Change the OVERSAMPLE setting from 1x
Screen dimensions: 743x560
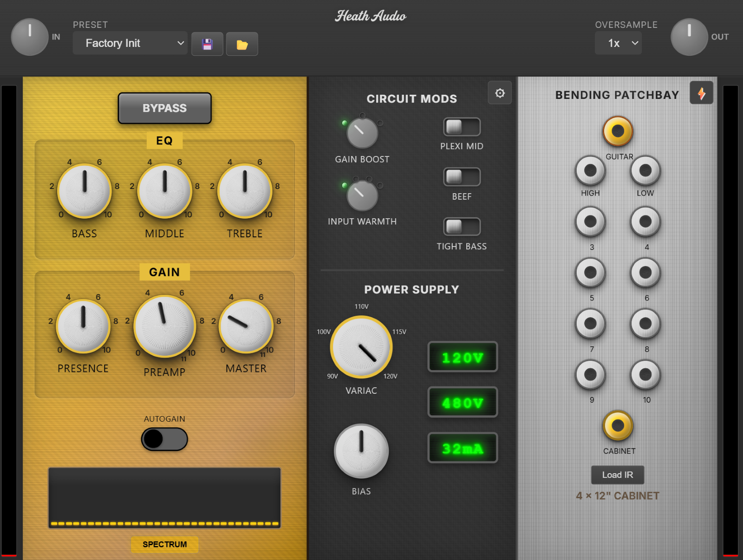point(618,43)
